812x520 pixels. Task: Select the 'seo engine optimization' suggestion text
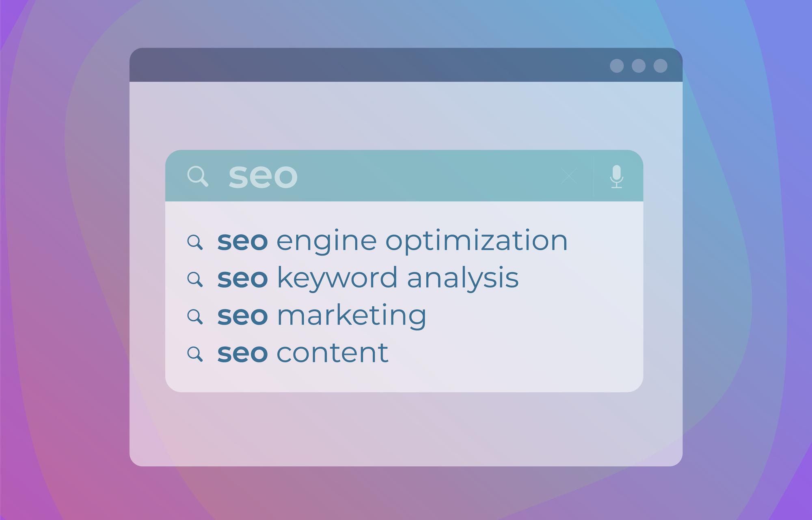[x=392, y=240]
